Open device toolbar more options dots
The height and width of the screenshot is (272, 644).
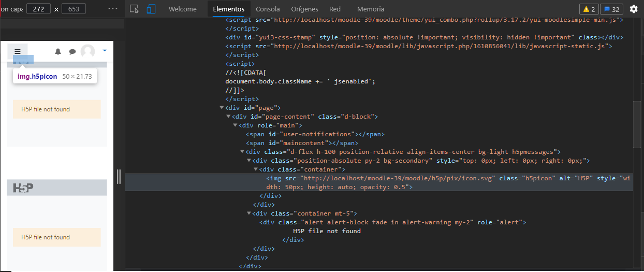[113, 9]
